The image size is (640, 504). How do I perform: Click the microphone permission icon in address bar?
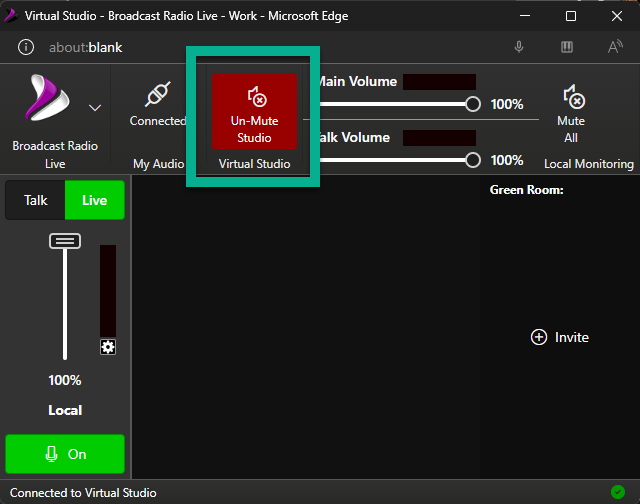tap(519, 47)
